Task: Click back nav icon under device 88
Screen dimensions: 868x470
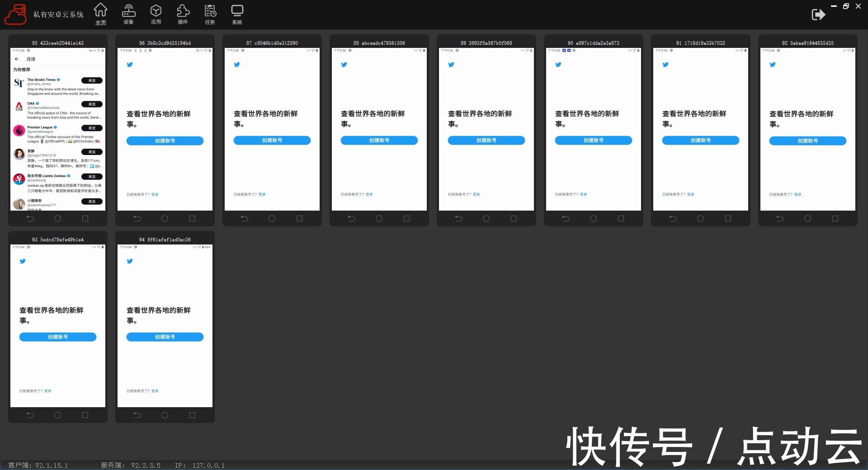Action: (352, 219)
